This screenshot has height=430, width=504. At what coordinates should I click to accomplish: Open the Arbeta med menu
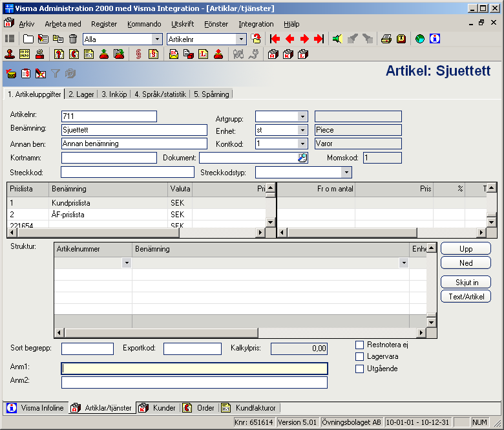pyautogui.click(x=63, y=24)
